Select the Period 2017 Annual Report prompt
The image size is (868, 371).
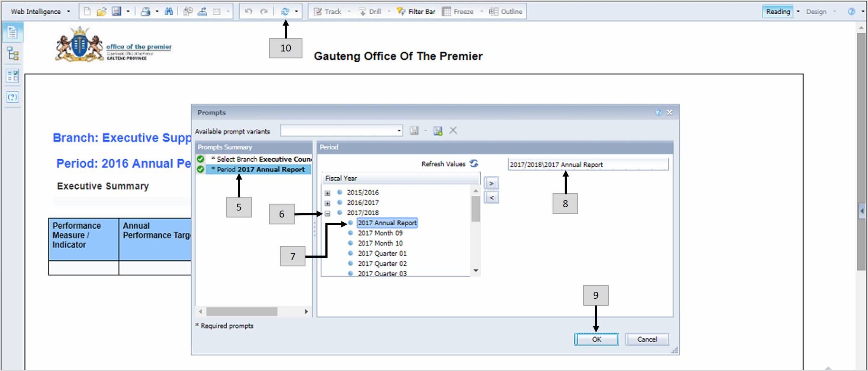point(260,170)
